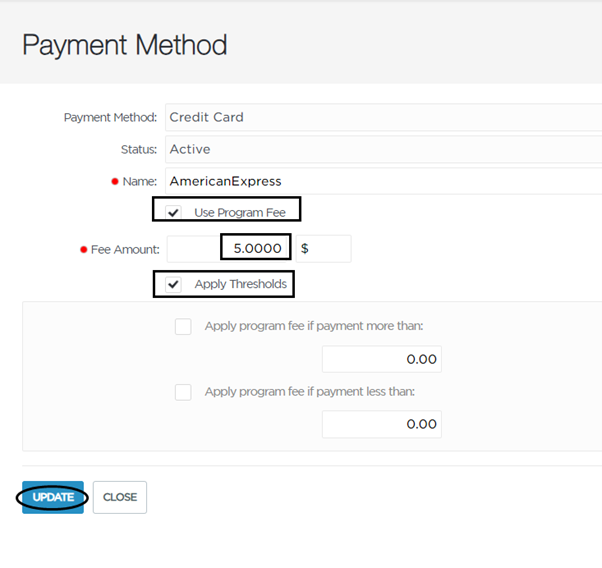Viewport: 602px width, 568px height.
Task: Toggle the Apply Thresholds checkbox
Action: tap(173, 284)
